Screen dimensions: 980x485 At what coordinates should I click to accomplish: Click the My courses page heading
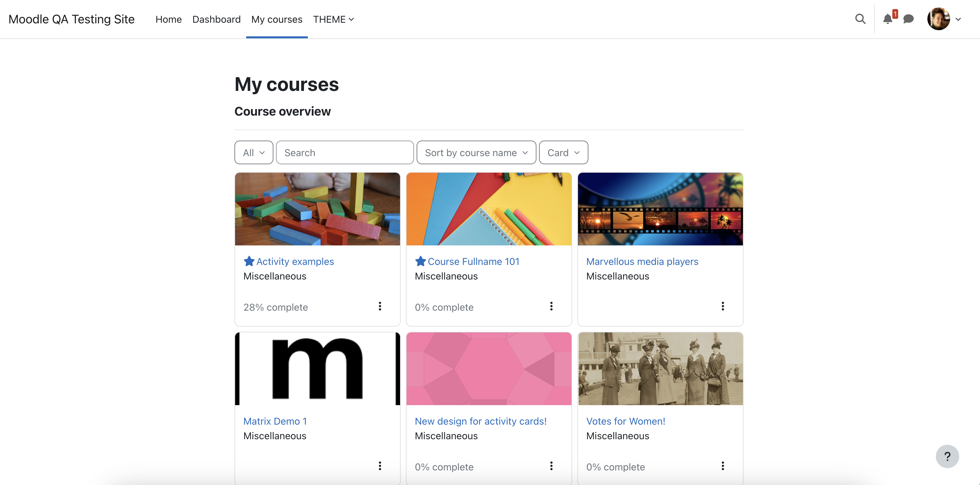pyautogui.click(x=286, y=84)
